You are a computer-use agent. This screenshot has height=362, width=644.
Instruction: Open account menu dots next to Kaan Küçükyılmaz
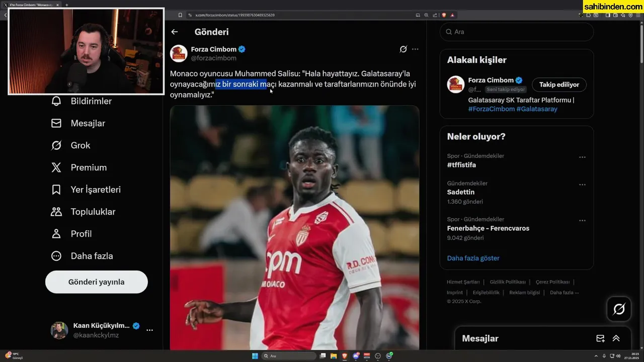(149, 330)
